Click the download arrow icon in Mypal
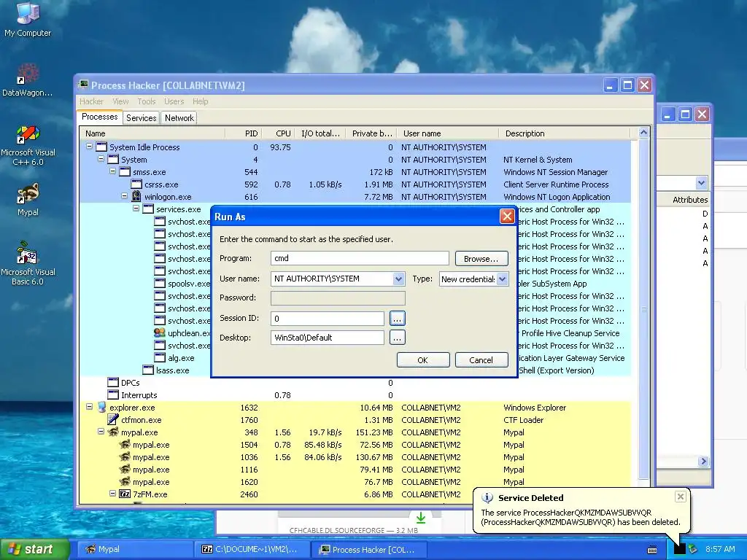The height and width of the screenshot is (560, 747). [421, 518]
